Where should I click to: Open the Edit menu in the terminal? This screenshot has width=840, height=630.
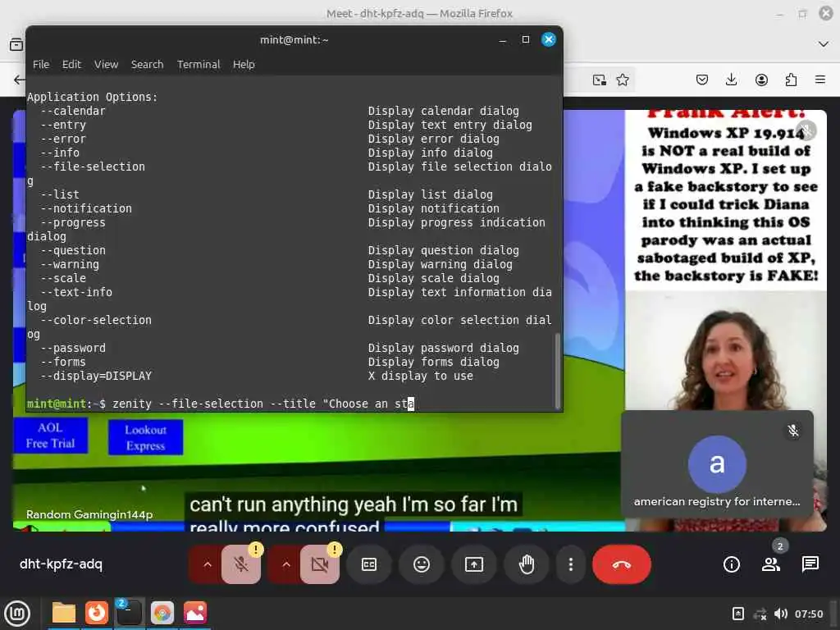point(71,64)
